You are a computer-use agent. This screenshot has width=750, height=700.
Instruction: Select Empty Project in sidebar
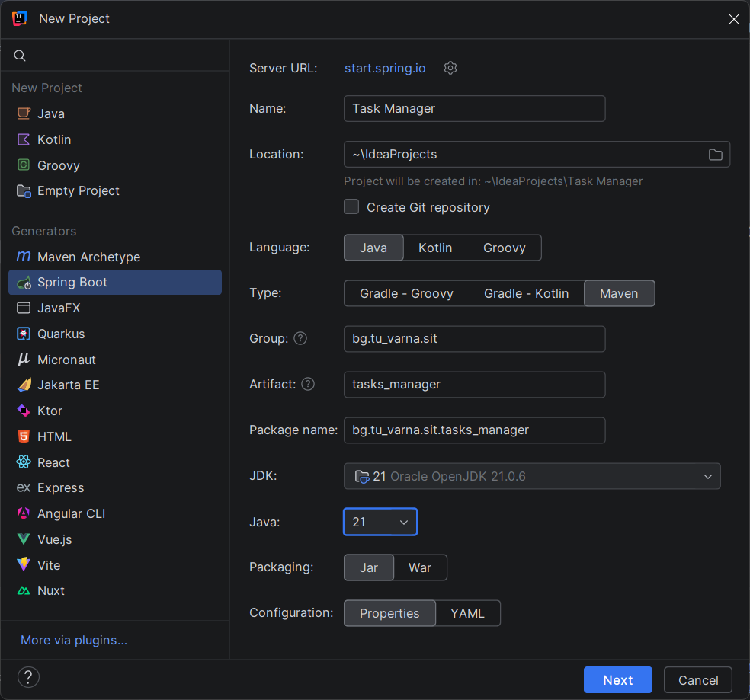coord(78,190)
